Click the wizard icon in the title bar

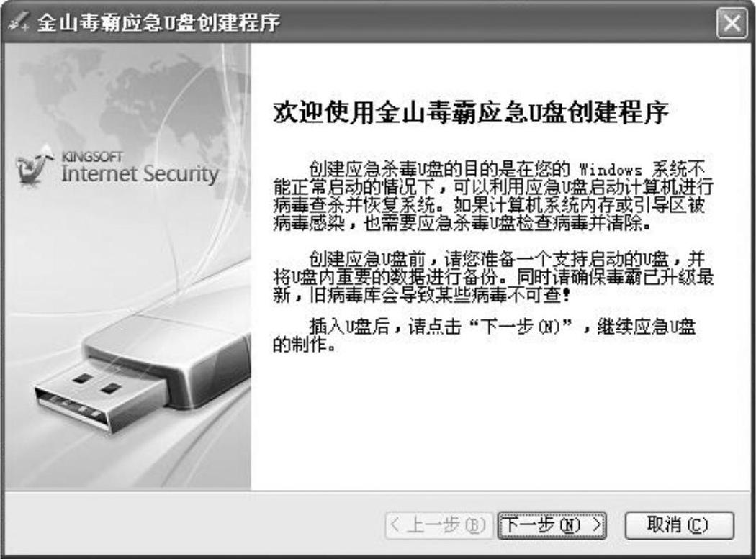click(19, 22)
